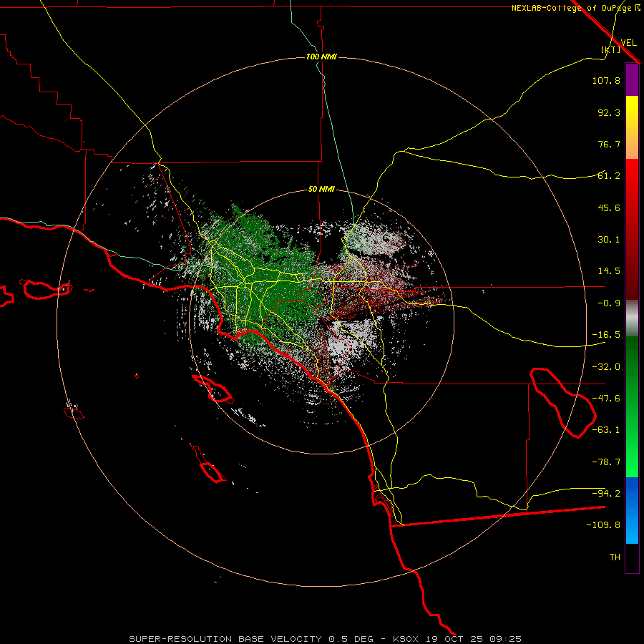Select the green segment of the velocity scale

[x=632, y=406]
